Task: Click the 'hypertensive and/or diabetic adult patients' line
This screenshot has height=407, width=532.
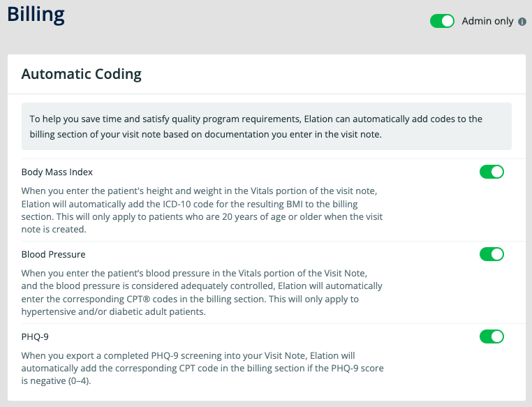Action: coord(114,311)
